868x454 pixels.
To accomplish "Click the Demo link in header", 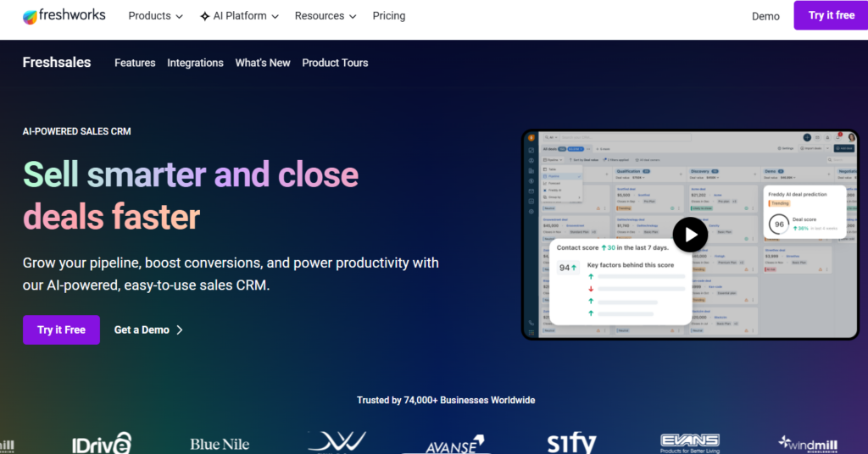I will 765,16.
